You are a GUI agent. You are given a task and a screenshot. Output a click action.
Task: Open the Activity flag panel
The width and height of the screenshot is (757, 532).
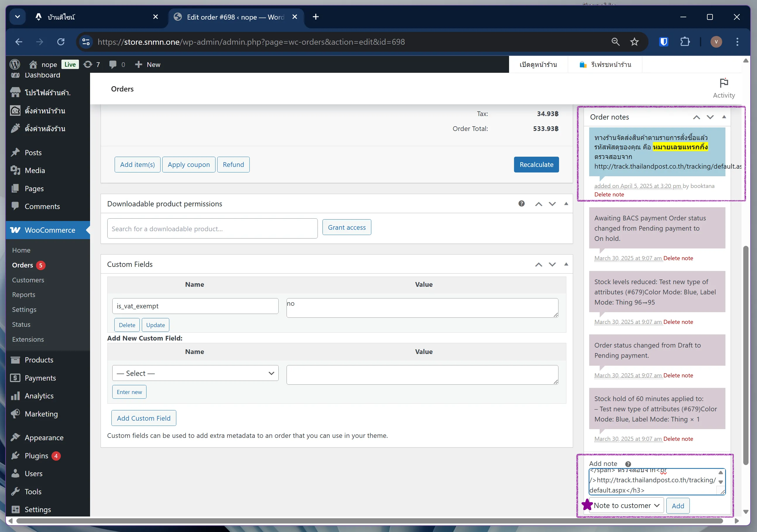pos(723,88)
